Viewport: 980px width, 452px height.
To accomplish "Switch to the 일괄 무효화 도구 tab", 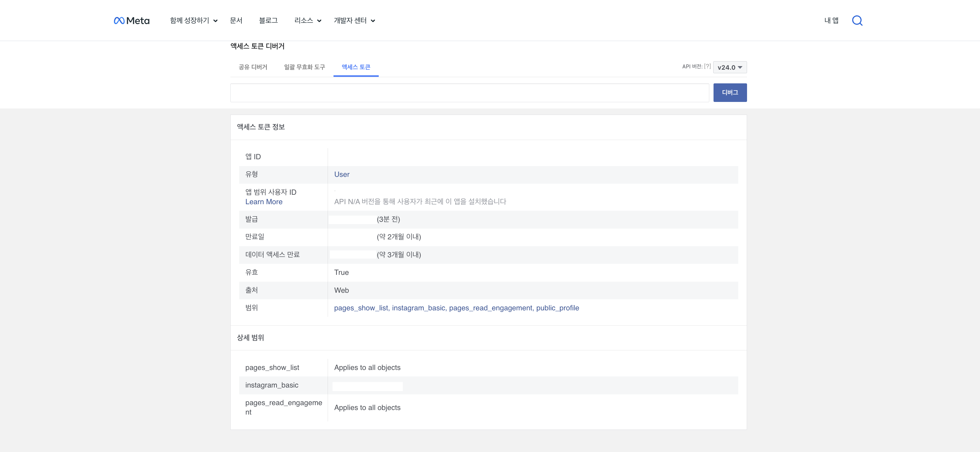I will pos(304,67).
